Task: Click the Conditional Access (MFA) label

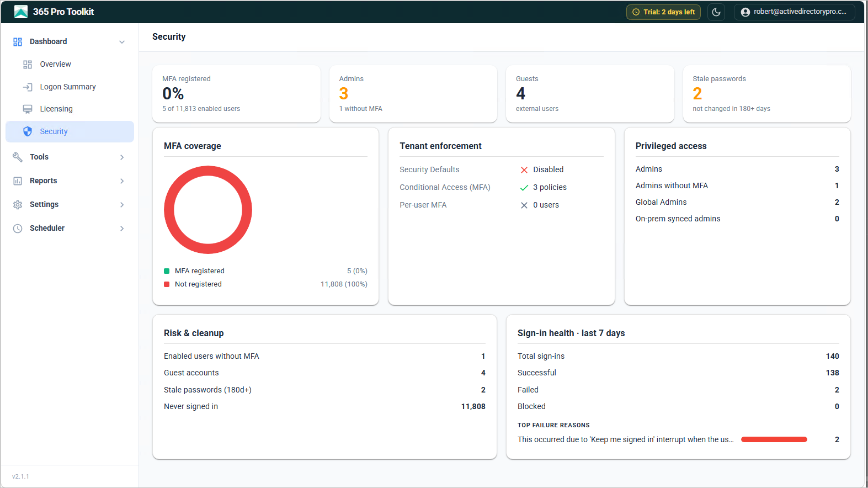Action: pyautogui.click(x=445, y=188)
